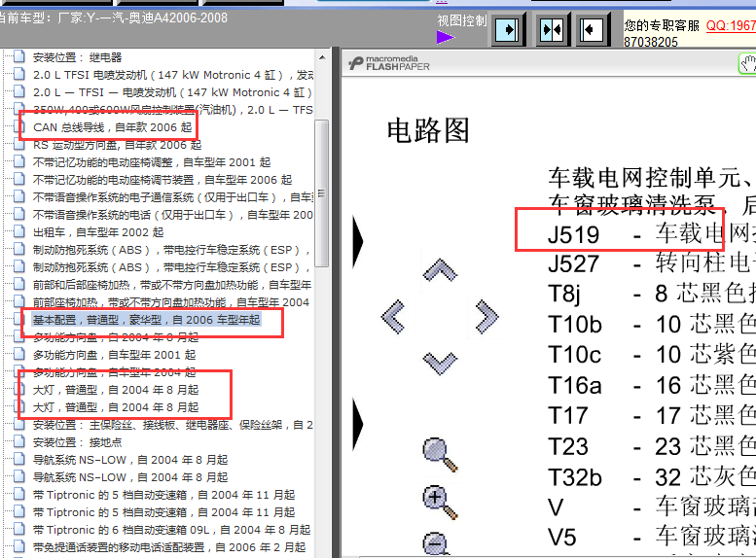Image resolution: width=756 pixels, height=558 pixels.
Task: Open '不带记忆功能的电动座椅调节装置' 2006 entry
Action: point(162,180)
